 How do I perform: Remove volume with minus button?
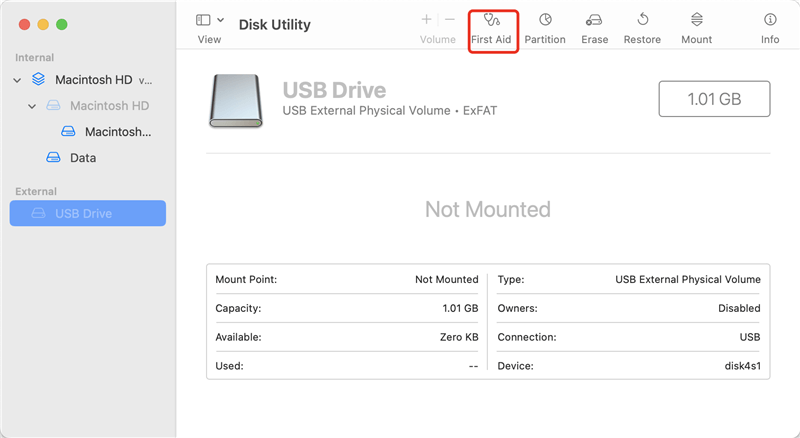(449, 20)
